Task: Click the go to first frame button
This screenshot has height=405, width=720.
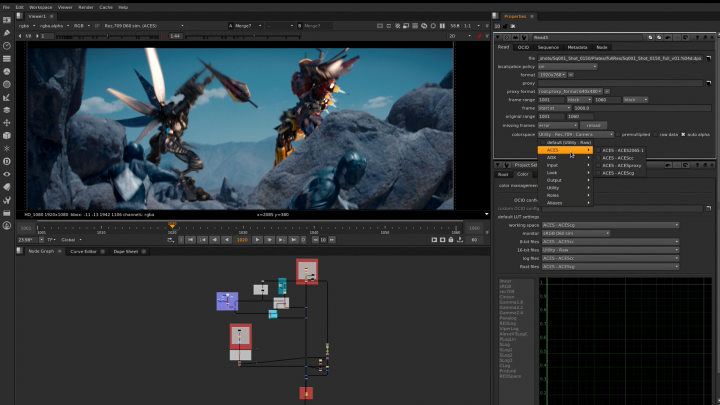Action: pyautogui.click(x=191, y=240)
